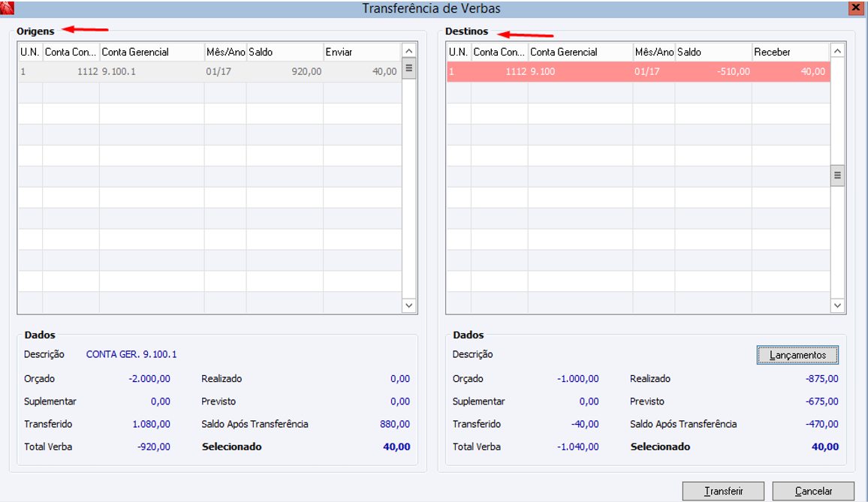This screenshot has height=502, width=868.
Task: Click the Receber column header
Action: [791, 52]
